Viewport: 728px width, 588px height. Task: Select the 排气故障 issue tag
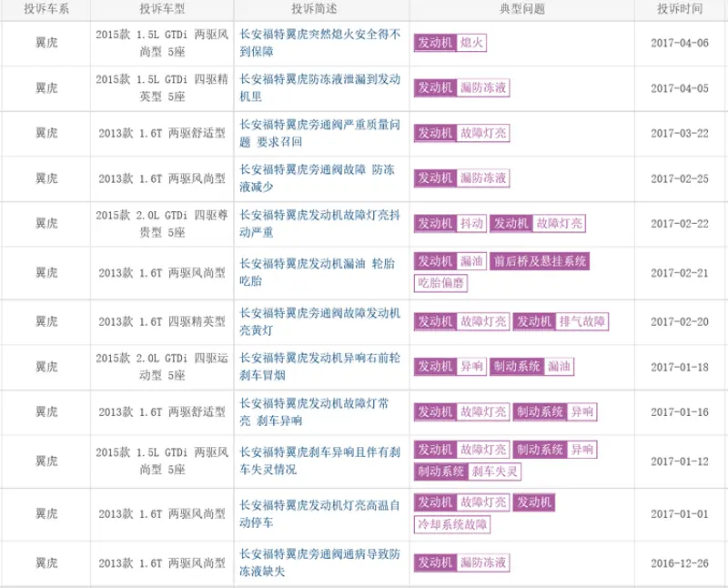pos(582,321)
